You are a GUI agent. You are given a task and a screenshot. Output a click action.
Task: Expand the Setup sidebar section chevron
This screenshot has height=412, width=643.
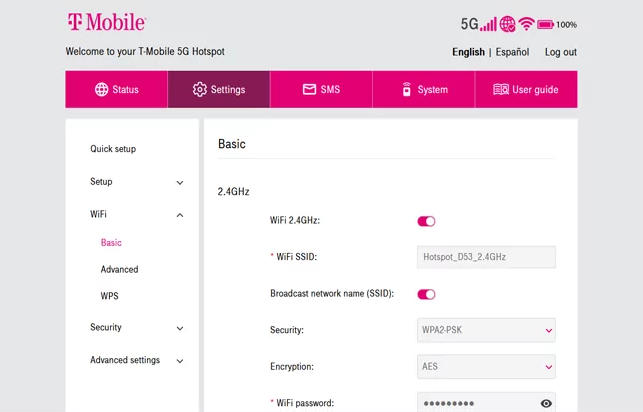click(180, 182)
